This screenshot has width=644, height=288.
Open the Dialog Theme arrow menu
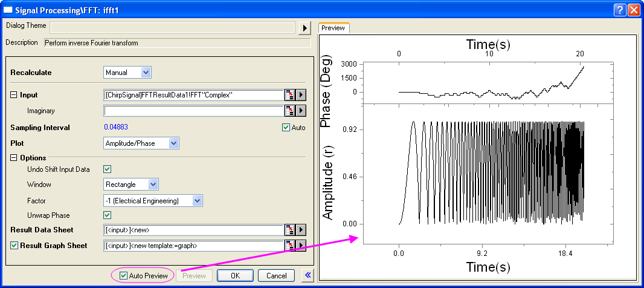point(304,28)
